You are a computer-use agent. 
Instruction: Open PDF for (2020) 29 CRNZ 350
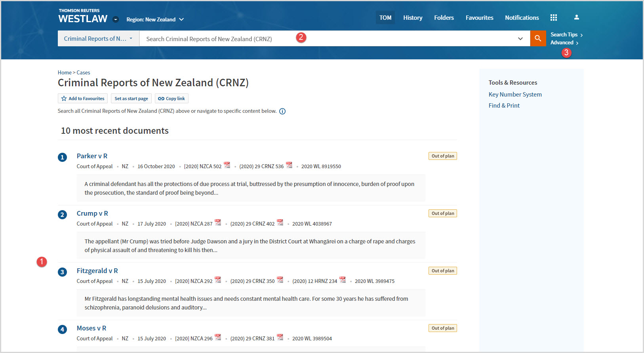tap(280, 280)
